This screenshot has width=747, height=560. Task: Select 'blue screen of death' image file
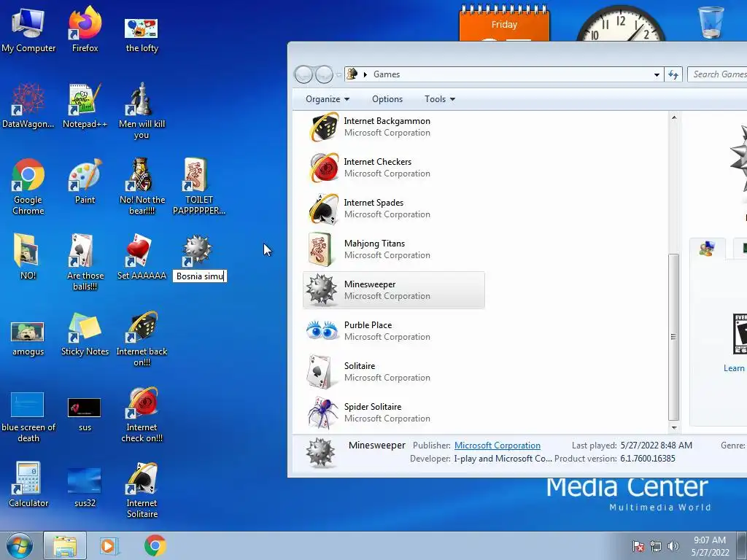coord(28,417)
